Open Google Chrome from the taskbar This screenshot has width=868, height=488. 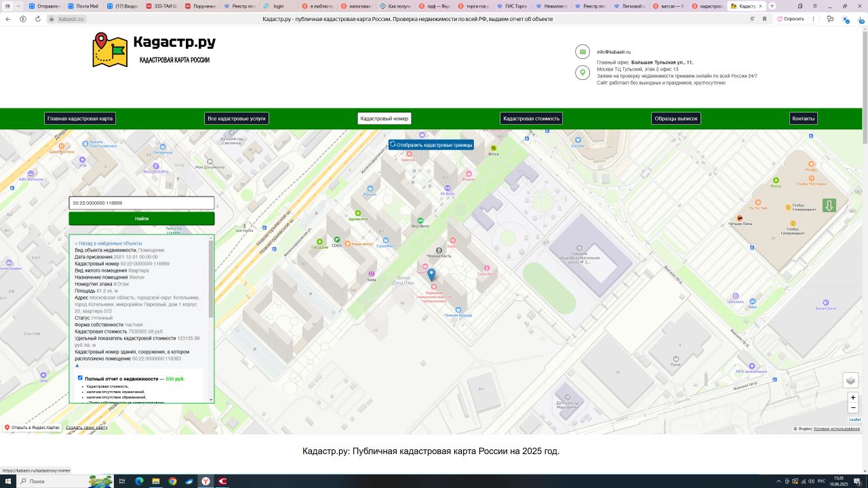point(172,481)
